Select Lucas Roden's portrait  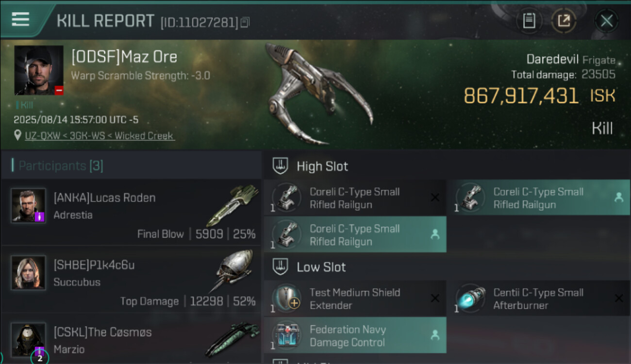coord(29,206)
